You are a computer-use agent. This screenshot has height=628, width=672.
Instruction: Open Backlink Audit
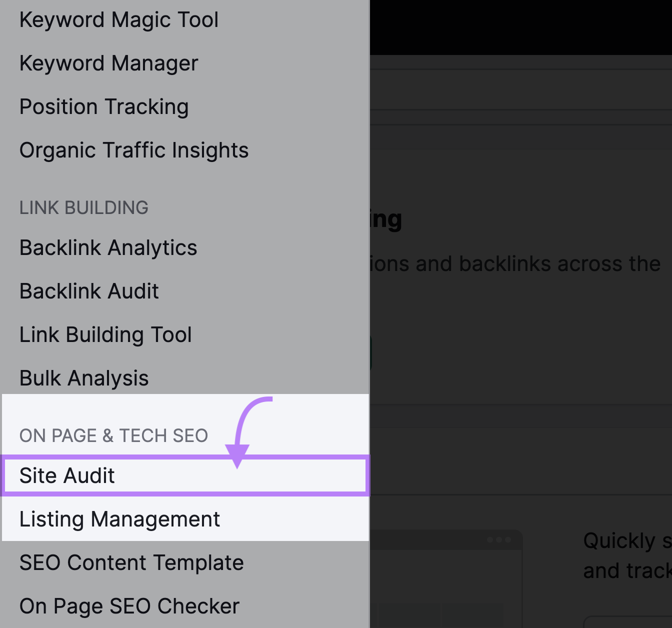coord(89,291)
